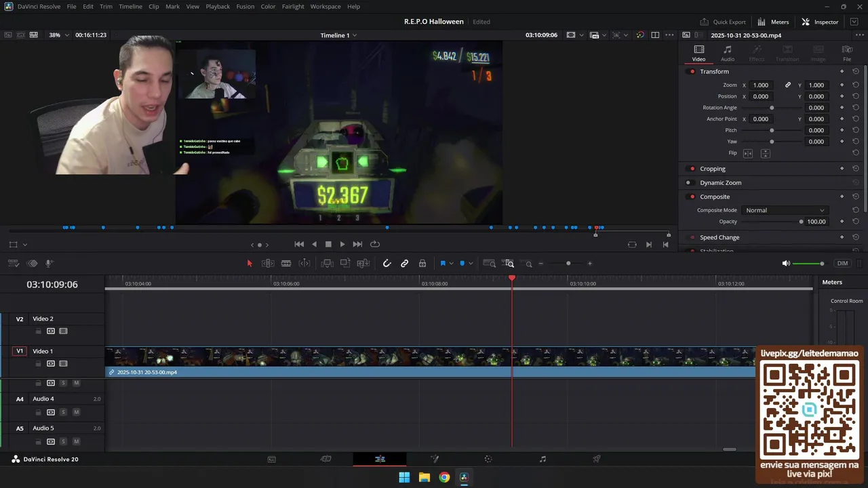868x488 pixels.
Task: Mute audio via speaker icon
Action: 785,263
